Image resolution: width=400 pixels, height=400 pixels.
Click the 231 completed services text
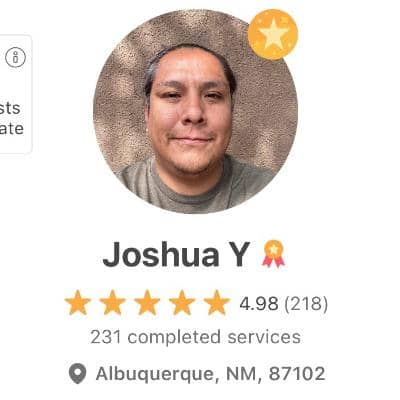coord(196,337)
